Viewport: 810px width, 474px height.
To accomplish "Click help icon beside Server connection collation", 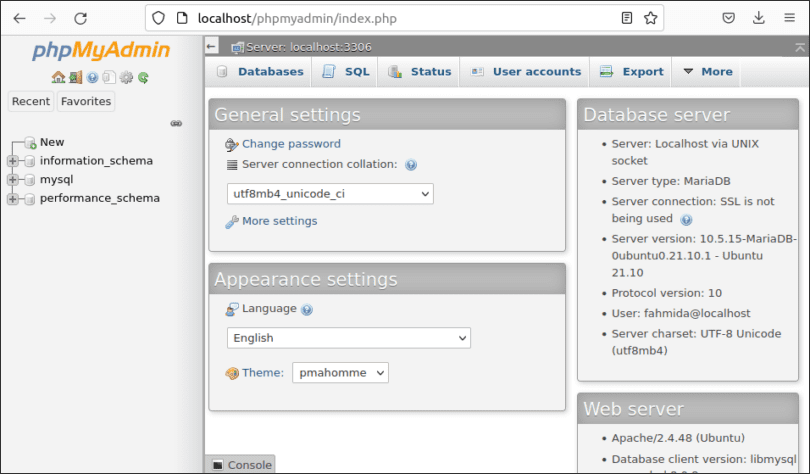I will pyautogui.click(x=411, y=165).
